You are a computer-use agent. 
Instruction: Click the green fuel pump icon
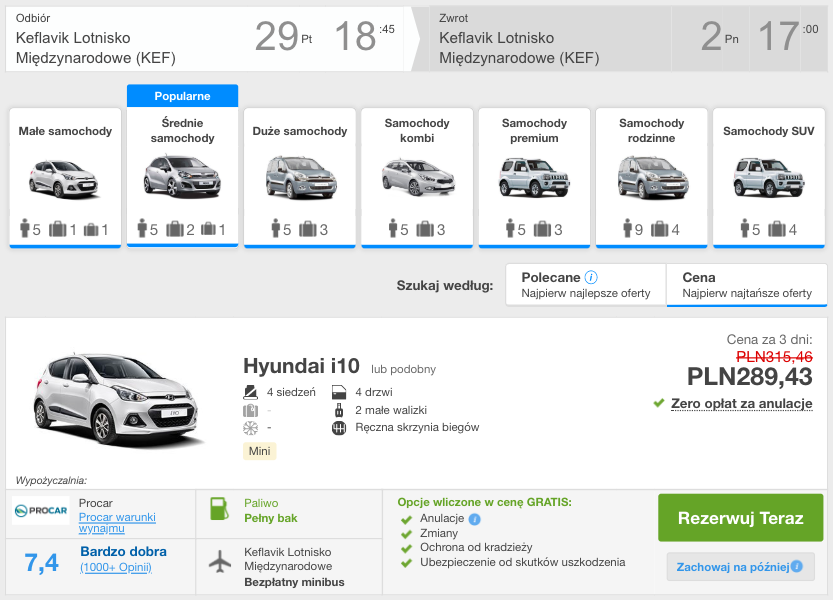tap(219, 509)
